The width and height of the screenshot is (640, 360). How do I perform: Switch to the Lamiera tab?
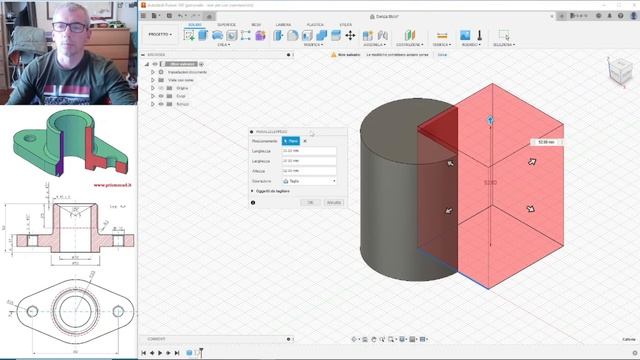click(283, 25)
